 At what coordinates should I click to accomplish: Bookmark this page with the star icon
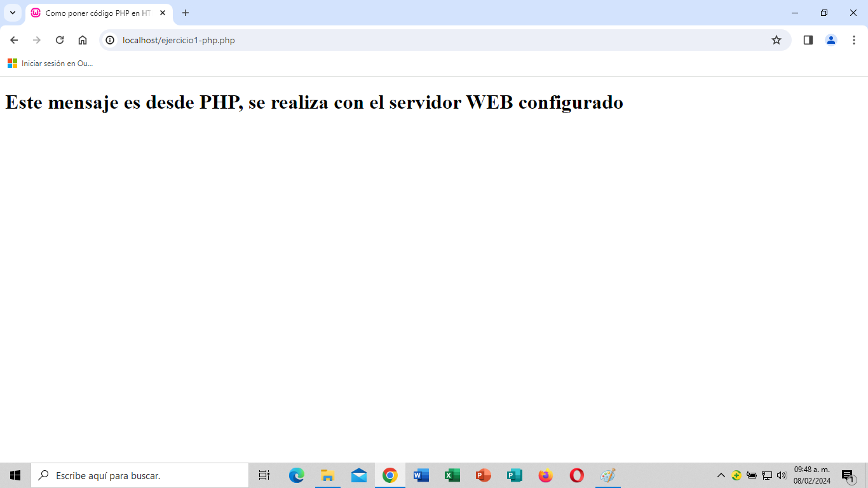tap(776, 40)
